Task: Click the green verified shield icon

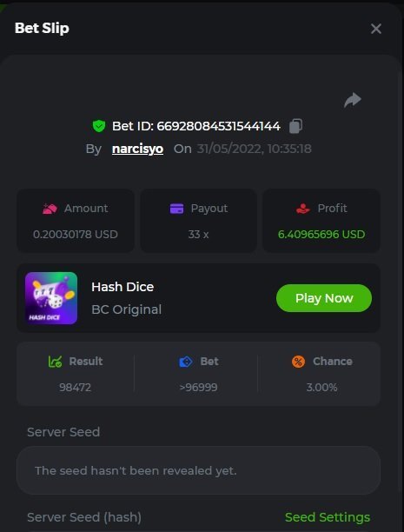Action: (99, 126)
